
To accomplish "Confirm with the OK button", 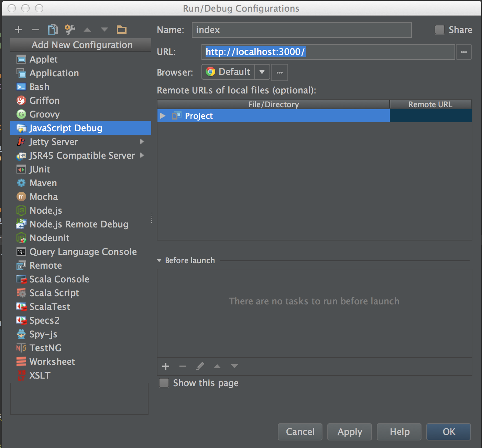I will coord(449,432).
